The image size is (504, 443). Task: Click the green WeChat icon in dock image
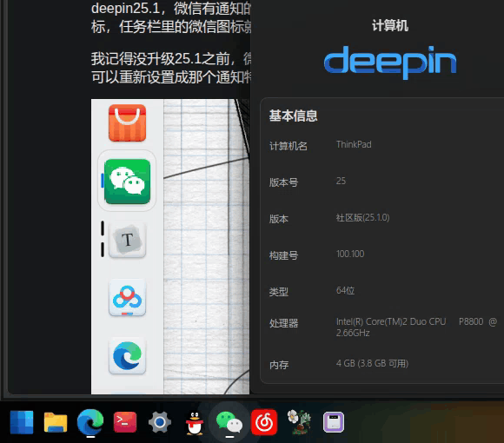tap(127, 182)
